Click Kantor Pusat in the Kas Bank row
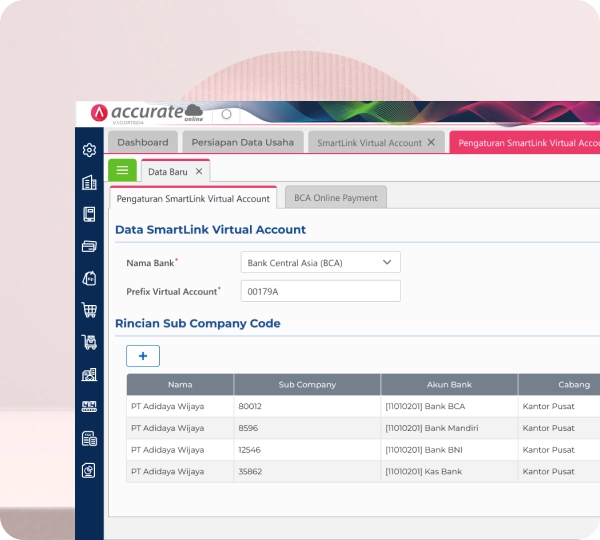600x540 pixels. click(559, 471)
